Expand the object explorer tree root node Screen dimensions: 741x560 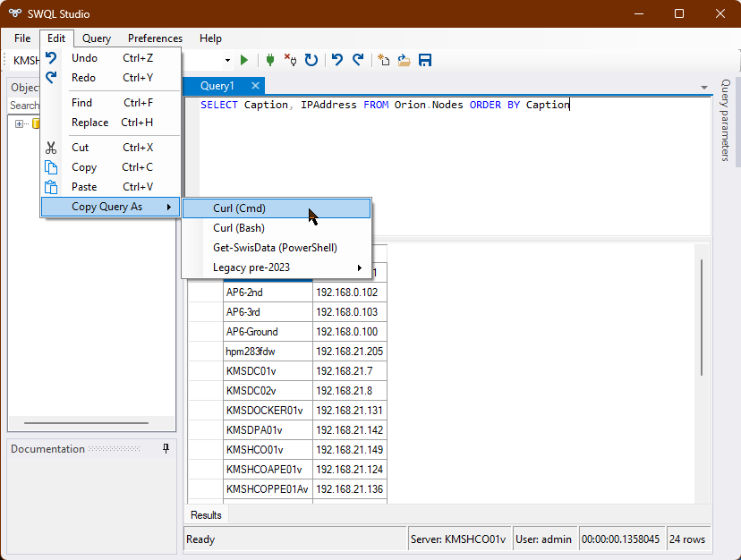coord(19,123)
